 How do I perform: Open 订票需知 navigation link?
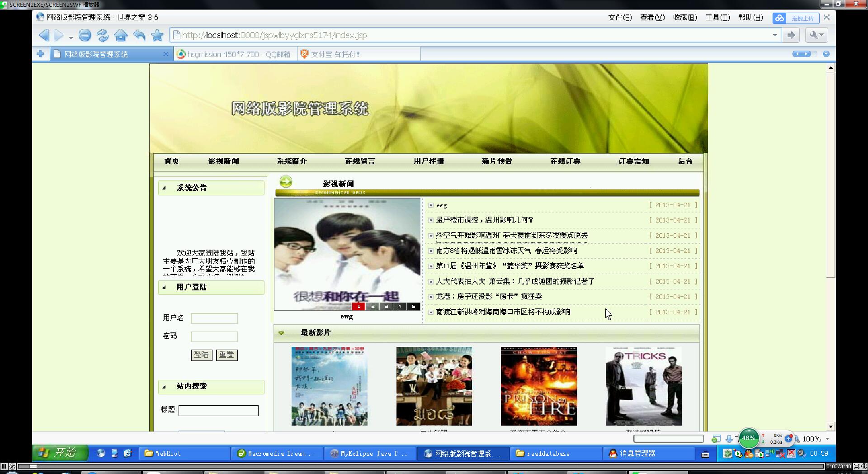click(x=633, y=161)
